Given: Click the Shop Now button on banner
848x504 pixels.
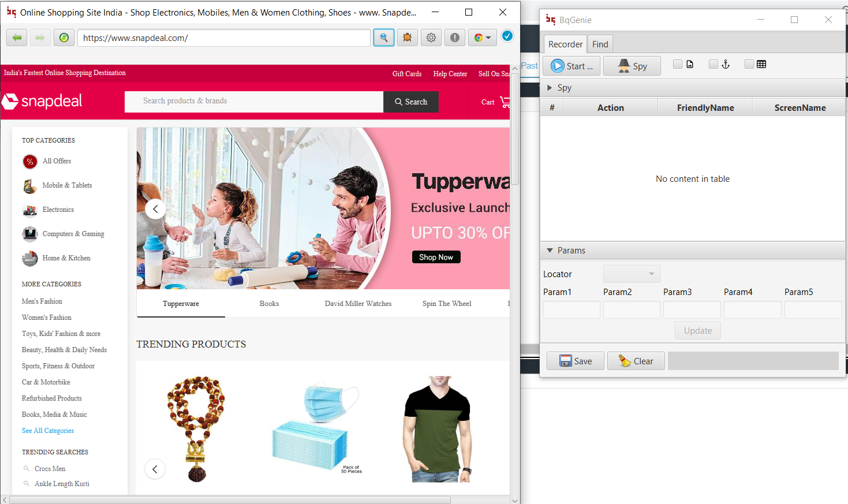Looking at the screenshot, I should point(436,257).
